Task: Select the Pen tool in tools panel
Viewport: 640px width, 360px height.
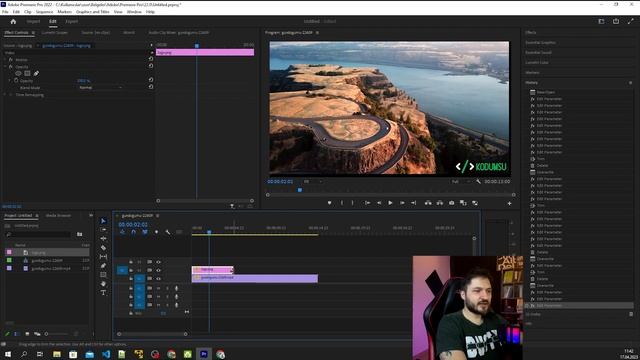Action: coord(103,266)
